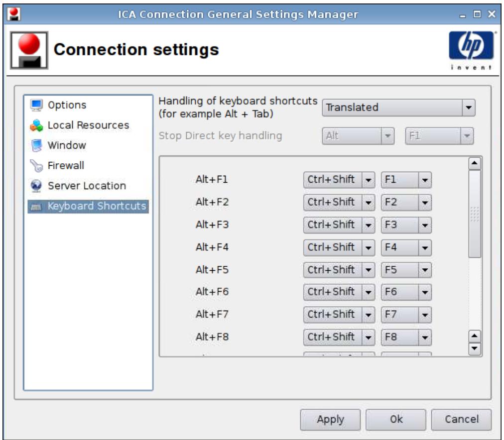Click the Alt+F8 shortcut label

(x=212, y=337)
